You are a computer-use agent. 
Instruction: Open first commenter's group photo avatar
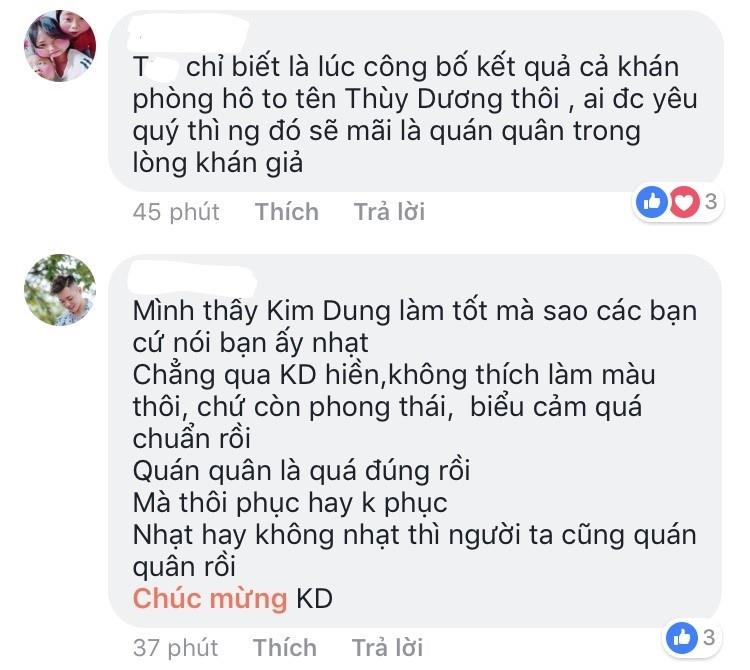tap(60, 45)
